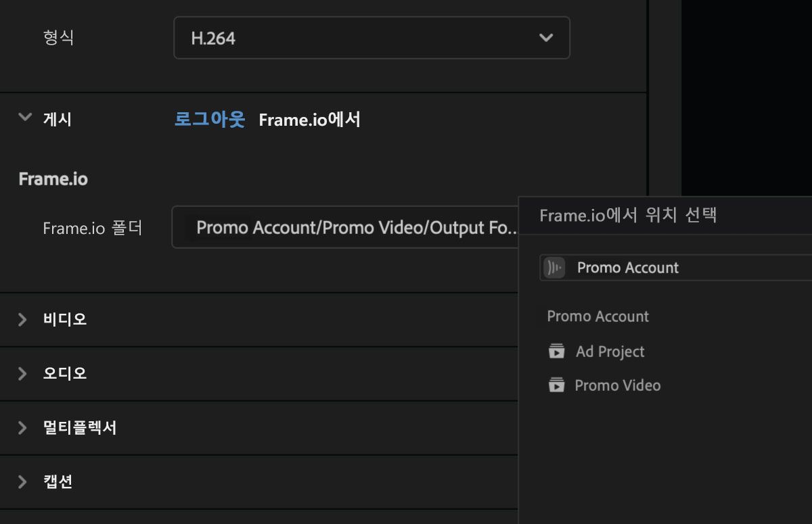Screen dimensions: 812x524
Task: Open the Frame.io 폴더 path field
Action: [345, 227]
